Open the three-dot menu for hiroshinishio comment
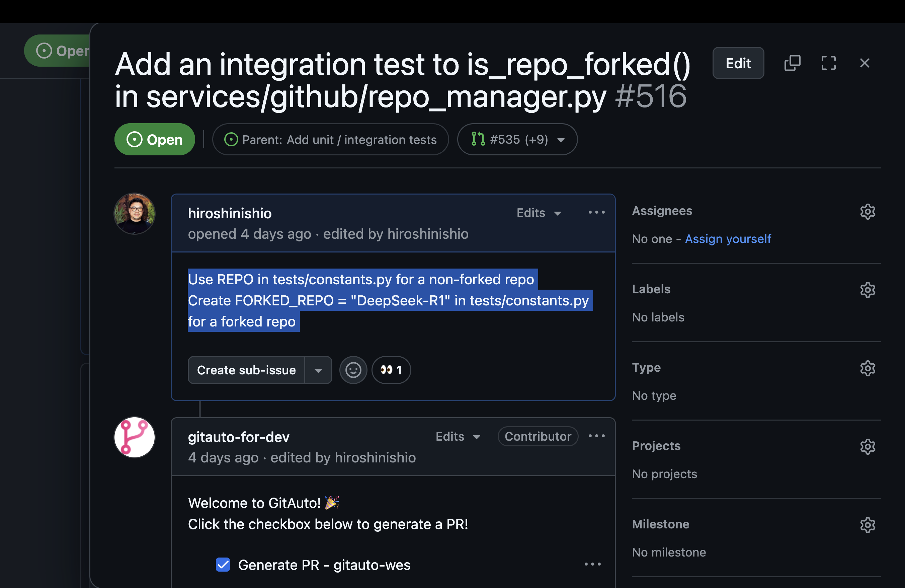 coord(596,212)
